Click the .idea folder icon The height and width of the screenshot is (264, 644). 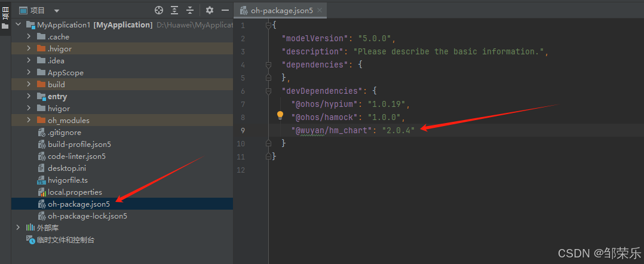click(x=41, y=60)
